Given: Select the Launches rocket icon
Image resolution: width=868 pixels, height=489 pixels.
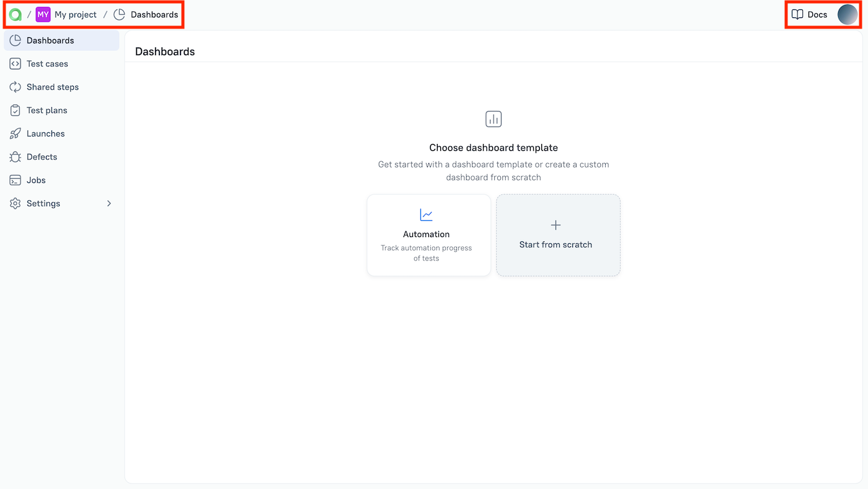Looking at the screenshot, I should (15, 133).
